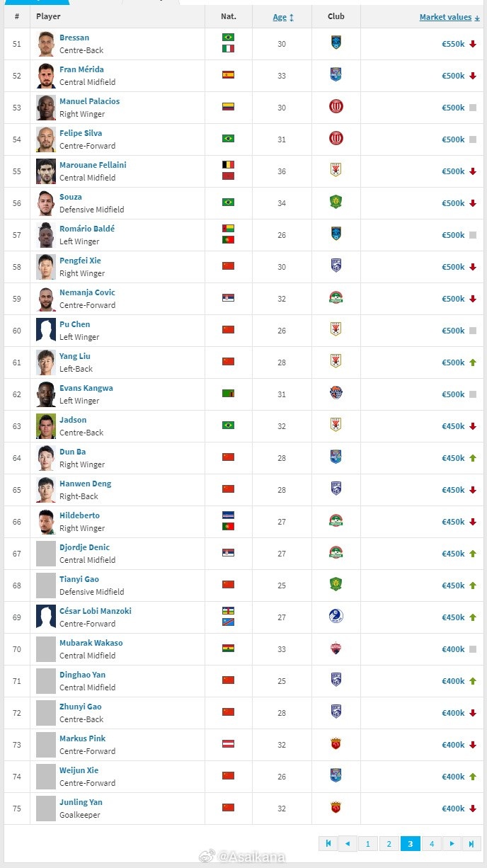Screen dimensions: 487x868
Task: Select page 4 in pagination
Action: (x=431, y=843)
